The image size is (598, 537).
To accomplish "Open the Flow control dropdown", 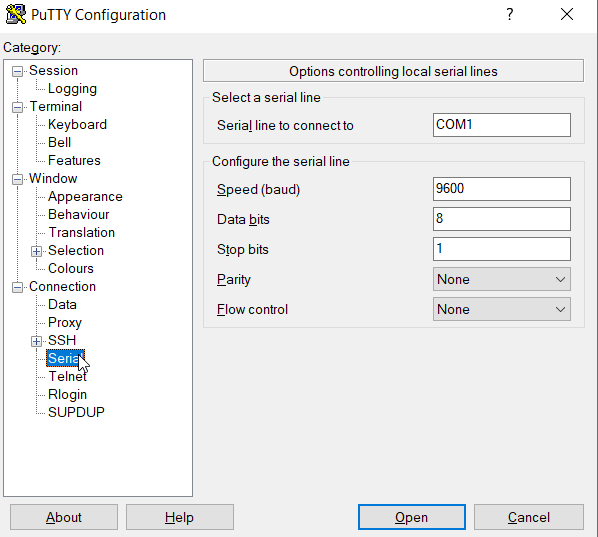I will click(x=502, y=309).
